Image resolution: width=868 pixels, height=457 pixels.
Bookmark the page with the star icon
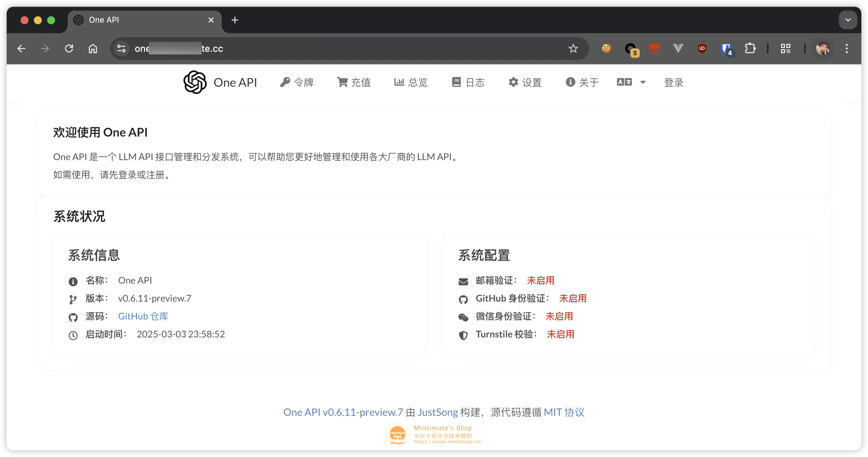(x=573, y=48)
